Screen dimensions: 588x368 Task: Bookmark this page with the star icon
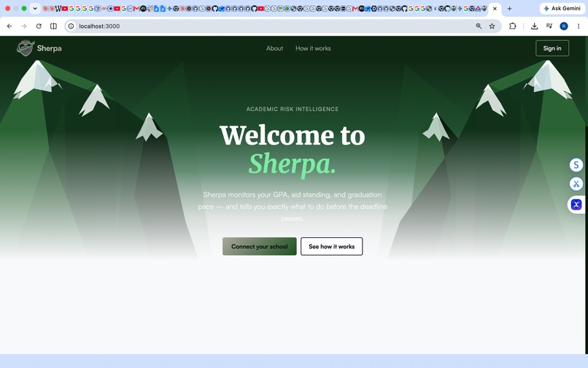[492, 26]
